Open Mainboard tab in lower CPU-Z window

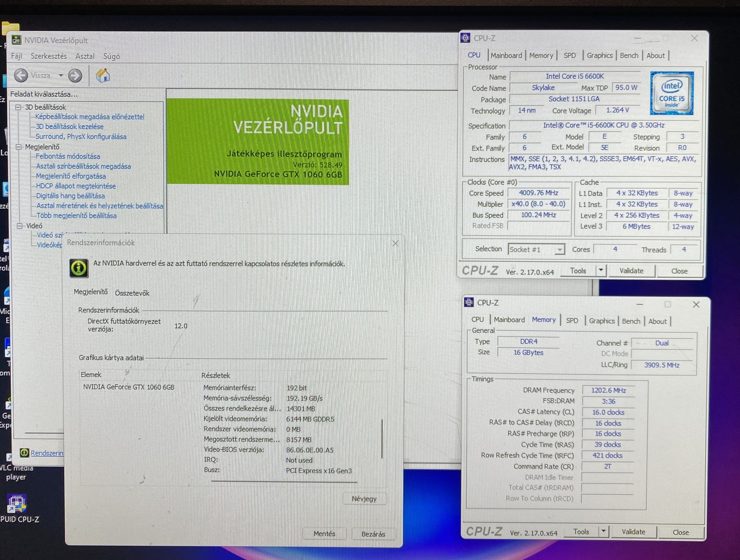point(509,320)
